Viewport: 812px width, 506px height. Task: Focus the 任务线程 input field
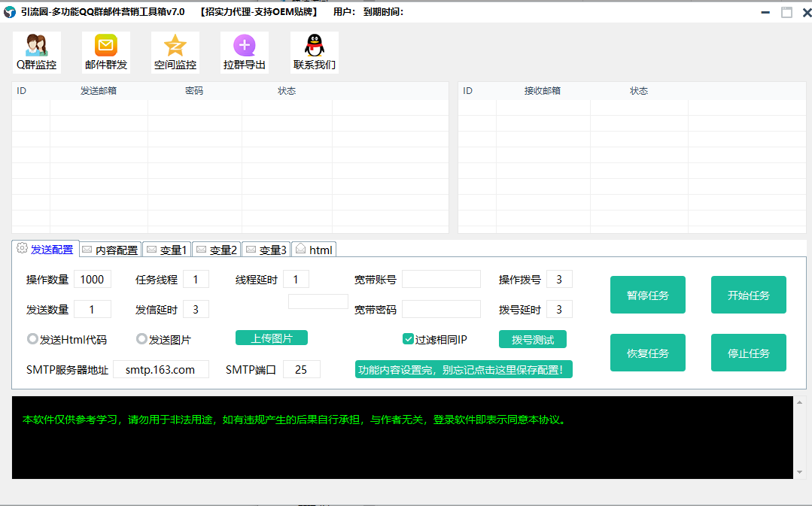coord(196,280)
